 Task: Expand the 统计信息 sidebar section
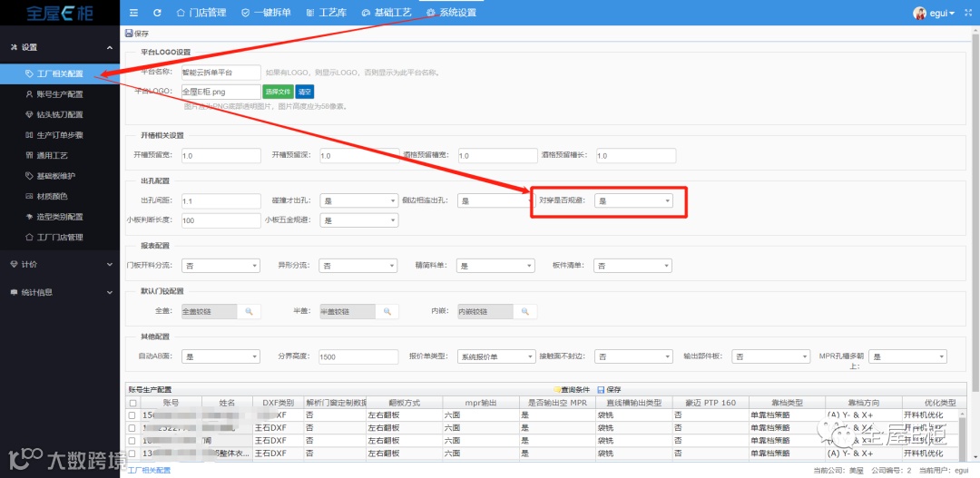[60, 292]
